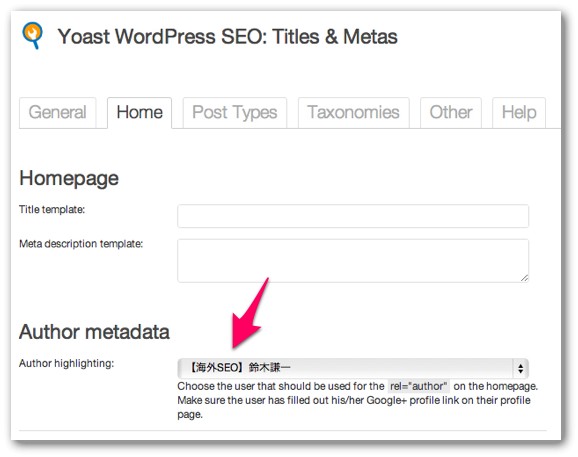Grab the textarea resize handle corner
578x457 pixels.
coord(525,278)
